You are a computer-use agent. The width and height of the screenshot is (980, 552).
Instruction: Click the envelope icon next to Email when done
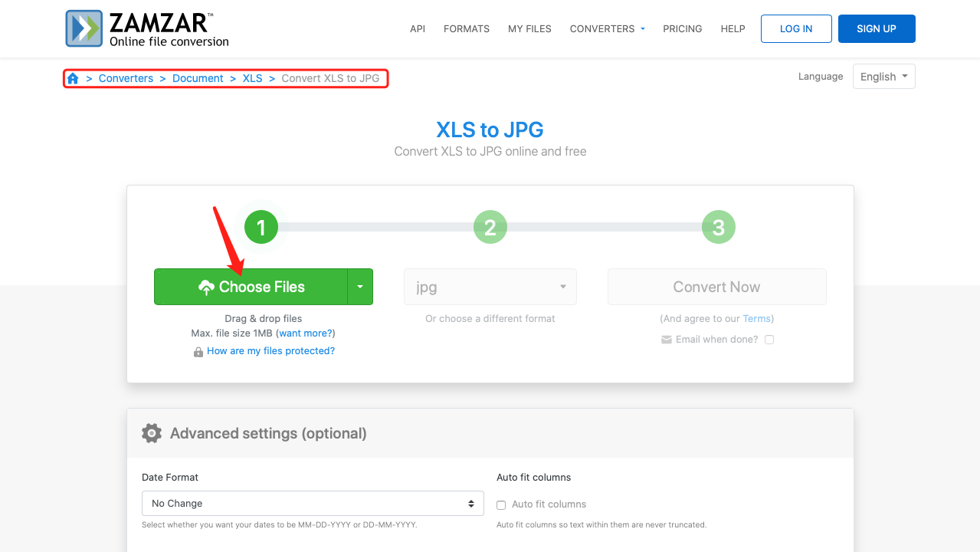click(666, 339)
